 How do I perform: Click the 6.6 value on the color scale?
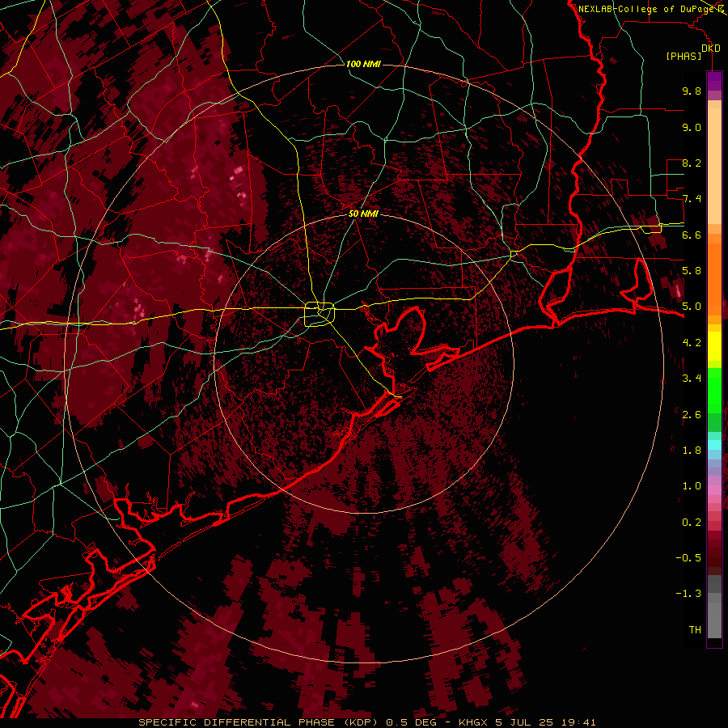[x=692, y=235]
